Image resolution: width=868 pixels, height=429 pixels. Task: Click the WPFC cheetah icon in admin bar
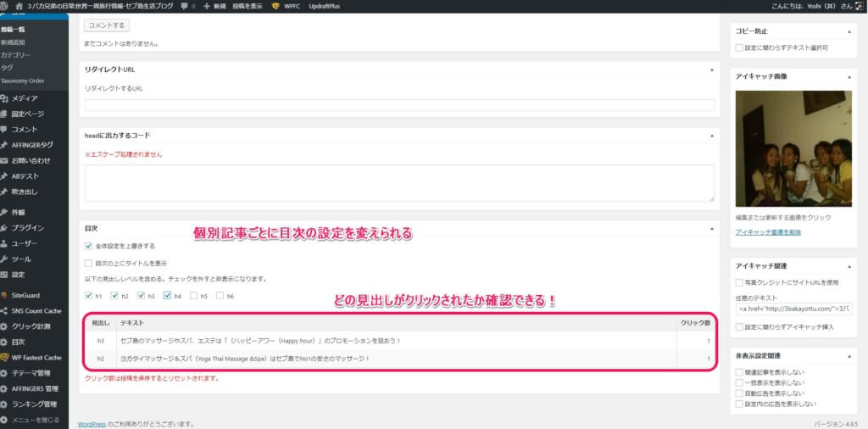coord(275,7)
